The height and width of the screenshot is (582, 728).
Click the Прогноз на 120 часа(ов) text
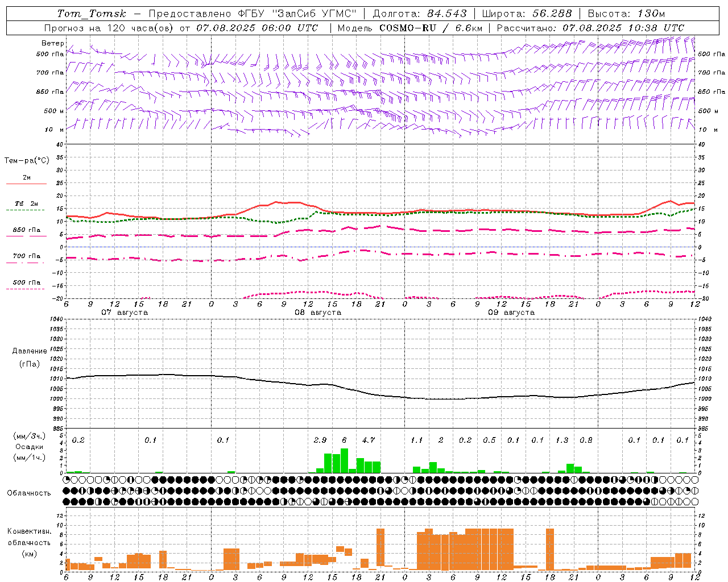click(110, 28)
